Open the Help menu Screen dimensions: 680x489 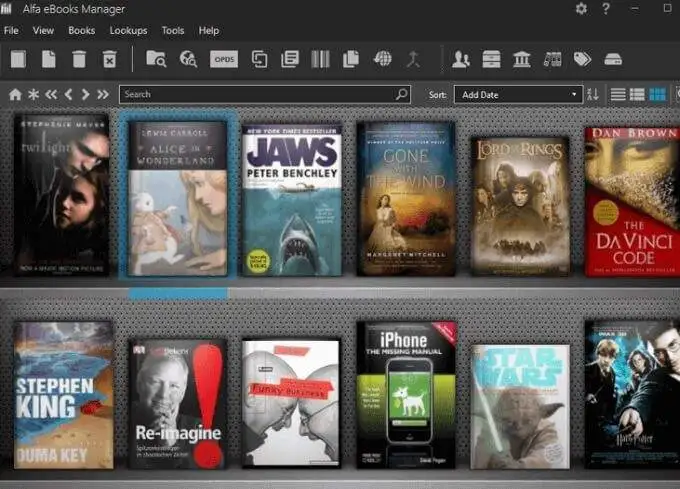tap(209, 31)
